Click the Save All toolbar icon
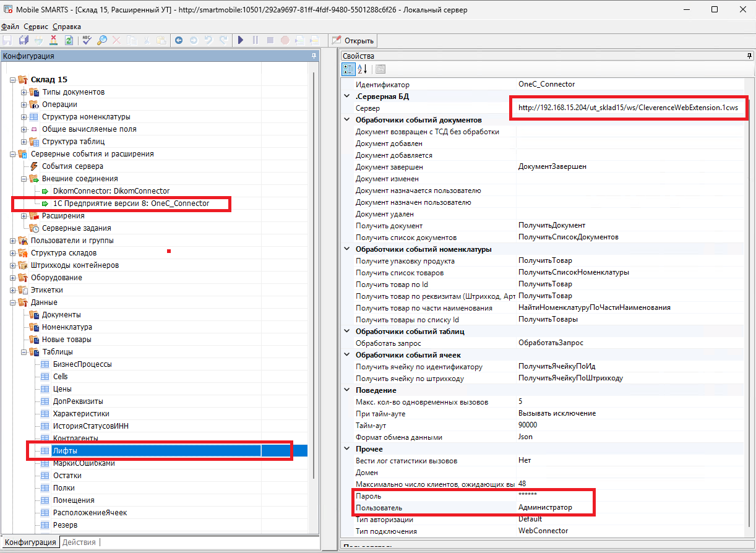The height and width of the screenshot is (553, 756). pyautogui.click(x=24, y=40)
